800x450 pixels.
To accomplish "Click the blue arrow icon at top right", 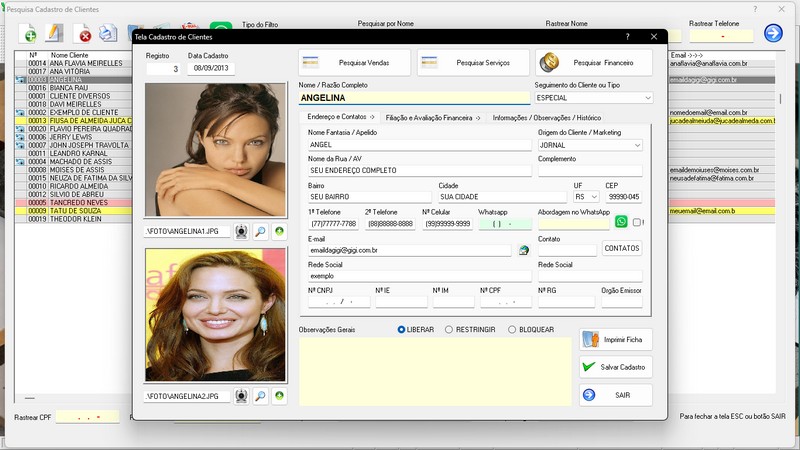I will (773, 33).
